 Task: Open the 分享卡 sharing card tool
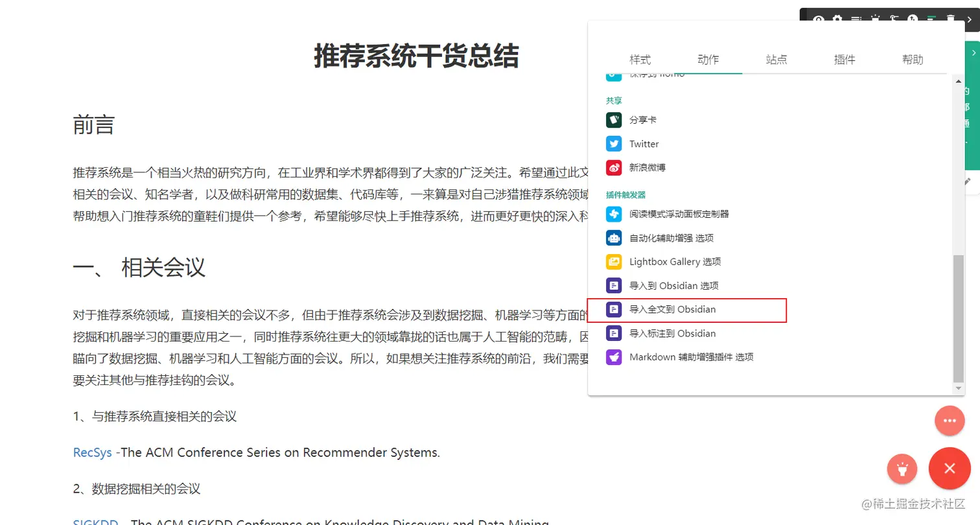641,120
